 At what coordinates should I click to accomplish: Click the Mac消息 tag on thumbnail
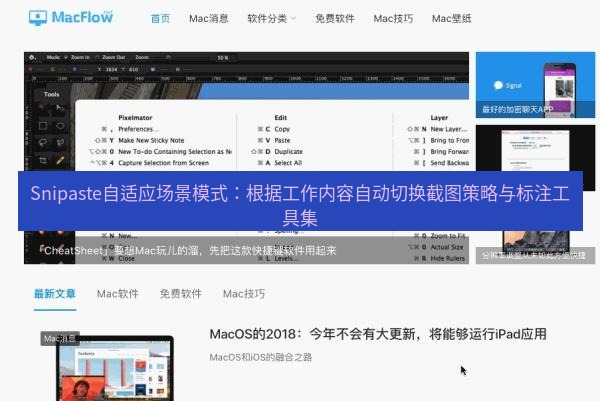(60, 339)
